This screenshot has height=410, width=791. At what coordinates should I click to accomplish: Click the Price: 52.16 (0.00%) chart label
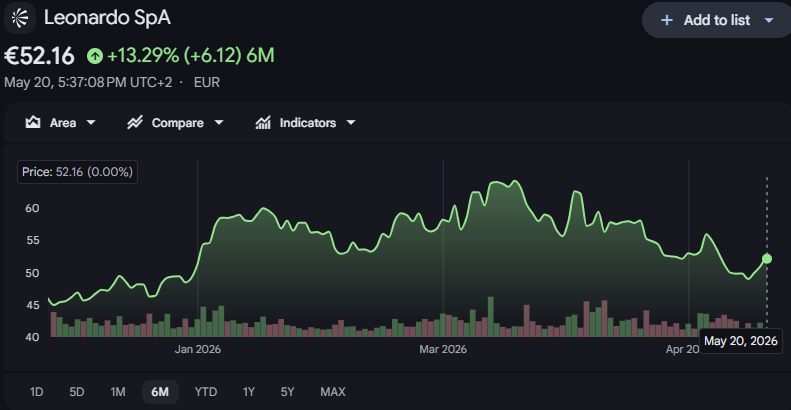(77, 172)
